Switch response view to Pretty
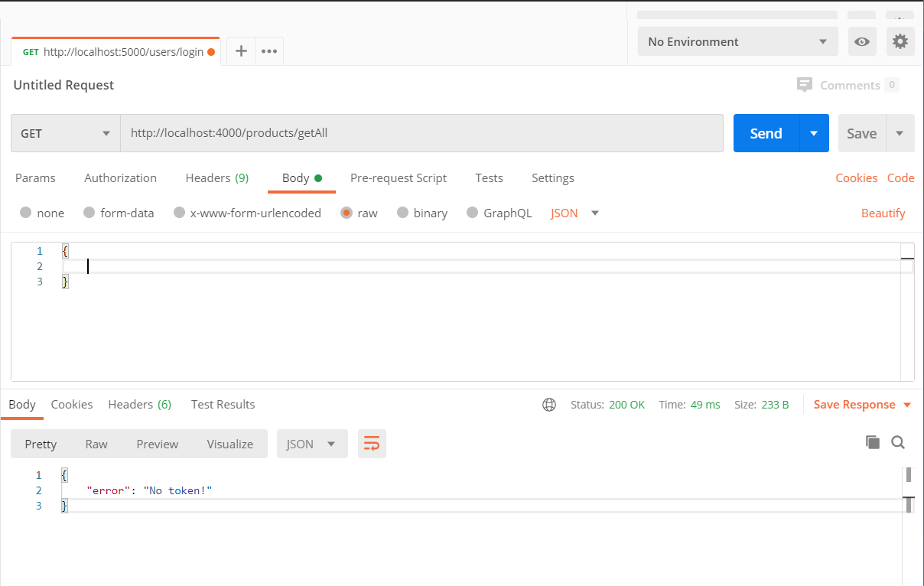The width and height of the screenshot is (924, 586). 41,444
